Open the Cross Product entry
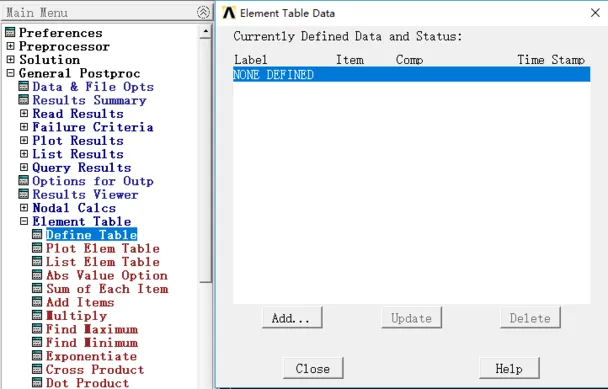The width and height of the screenshot is (608, 389). point(95,369)
